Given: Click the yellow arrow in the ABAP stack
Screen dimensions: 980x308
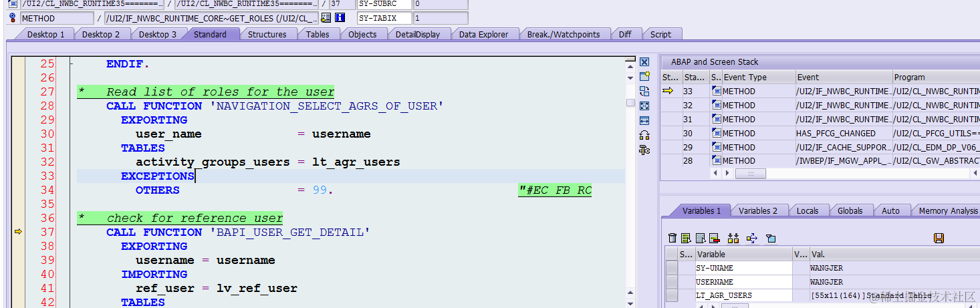Looking at the screenshot, I should tap(668, 91).
